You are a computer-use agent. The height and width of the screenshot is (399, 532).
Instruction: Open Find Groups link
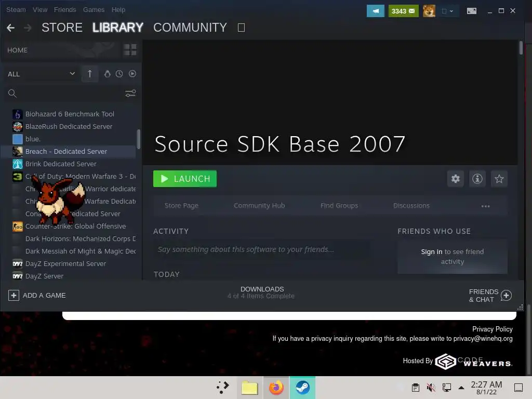(x=339, y=206)
